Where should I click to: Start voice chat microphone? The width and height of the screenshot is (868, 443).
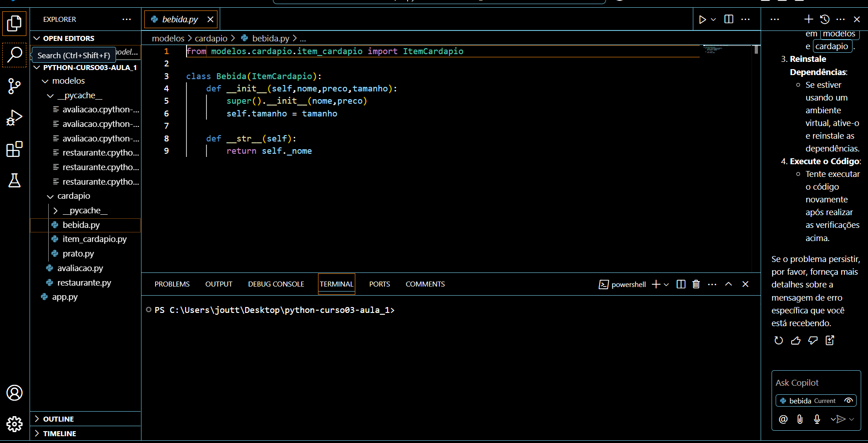(817, 419)
